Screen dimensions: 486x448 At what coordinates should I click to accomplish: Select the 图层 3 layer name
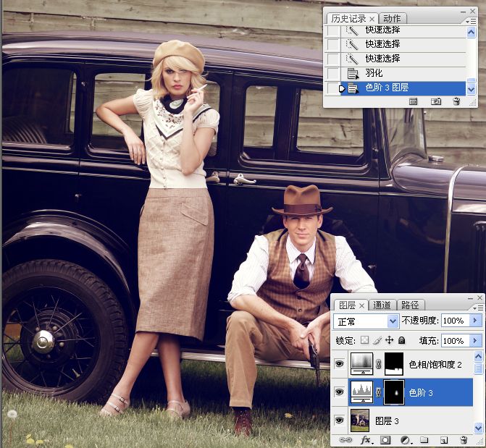click(387, 421)
